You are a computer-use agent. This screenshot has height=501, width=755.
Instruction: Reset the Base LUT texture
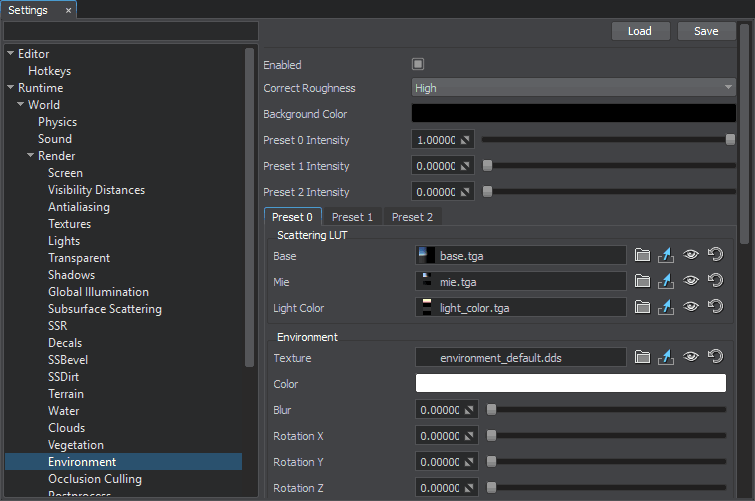point(715,256)
